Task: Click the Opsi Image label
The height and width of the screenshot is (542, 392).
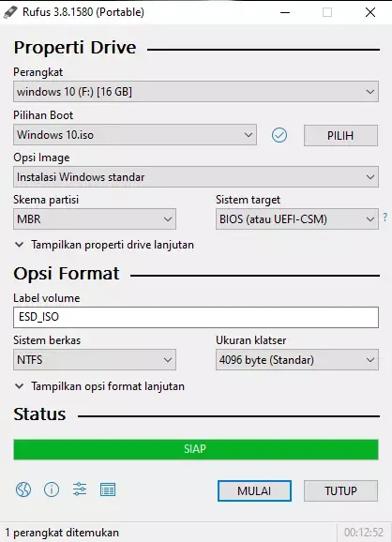Action: (x=41, y=158)
